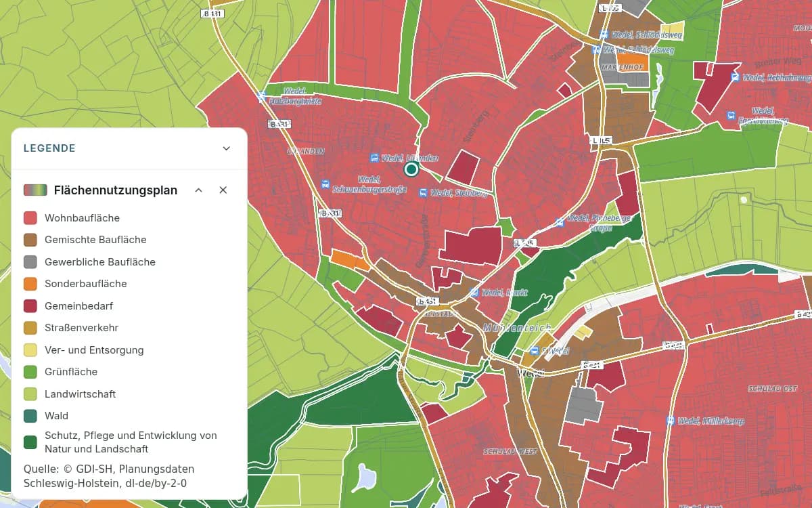Collapse the LEGENDE panel using its chevron
This screenshot has width=812, height=508.
tap(227, 148)
